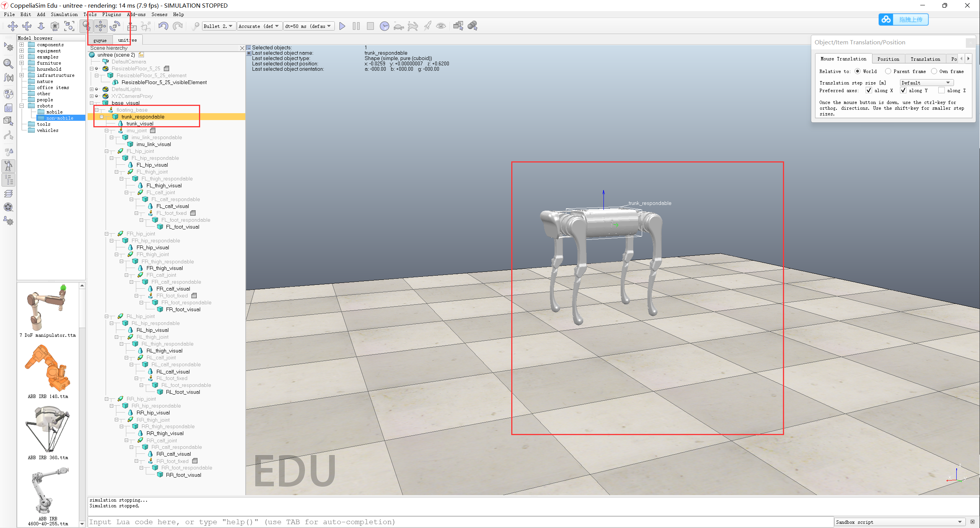The height and width of the screenshot is (528, 980).
Task: Uncheck the along X checkbox
Action: point(869,91)
